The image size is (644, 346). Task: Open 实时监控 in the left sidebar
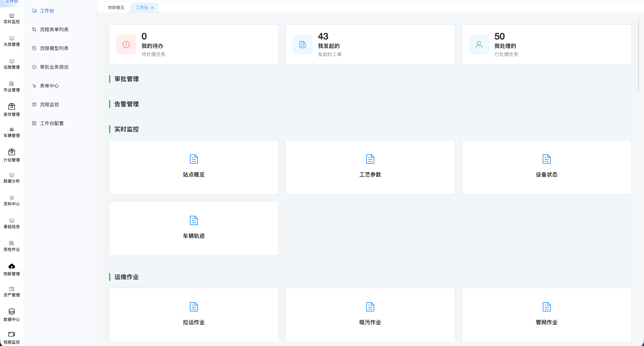click(x=12, y=19)
